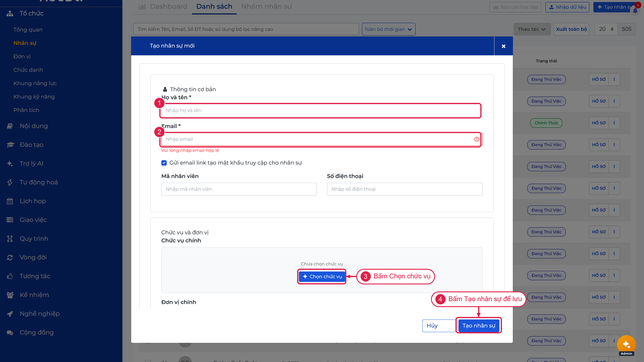Click Nhập dữ liệu button
The height and width of the screenshot is (362, 644).
click(x=568, y=7)
